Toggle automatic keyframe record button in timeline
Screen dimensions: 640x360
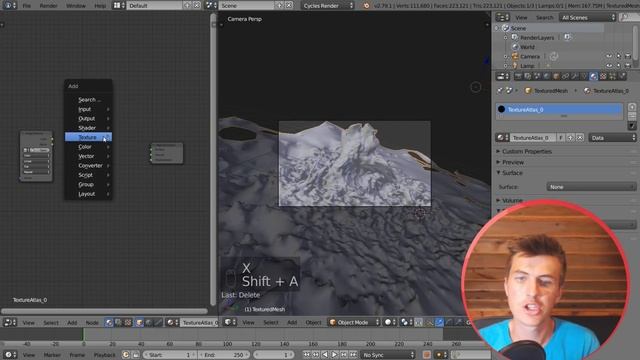427,355
